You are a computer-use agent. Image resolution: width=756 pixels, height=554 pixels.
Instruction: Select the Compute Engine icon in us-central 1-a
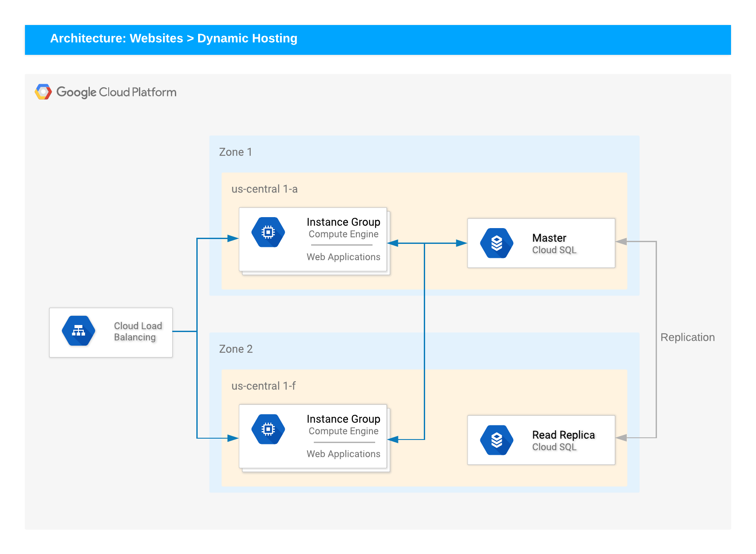pos(268,232)
